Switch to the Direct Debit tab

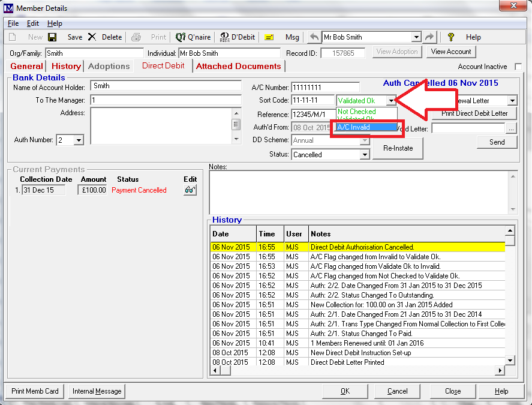(x=163, y=66)
